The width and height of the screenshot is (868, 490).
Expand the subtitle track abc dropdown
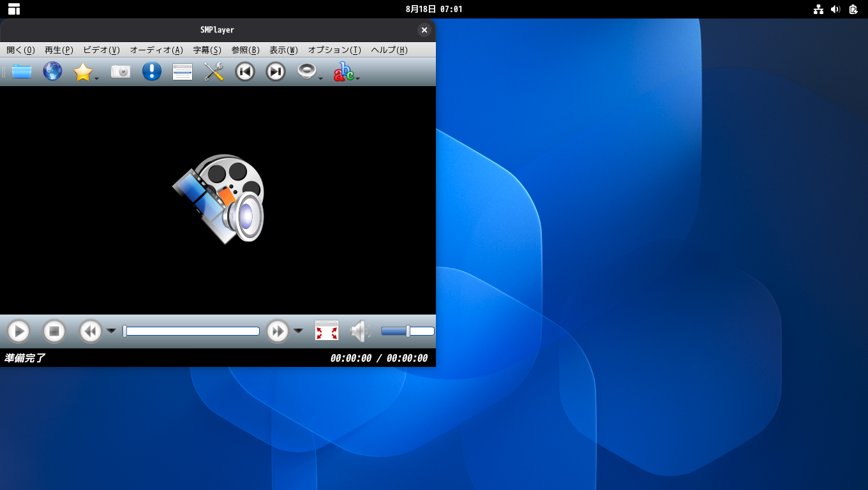[x=358, y=78]
